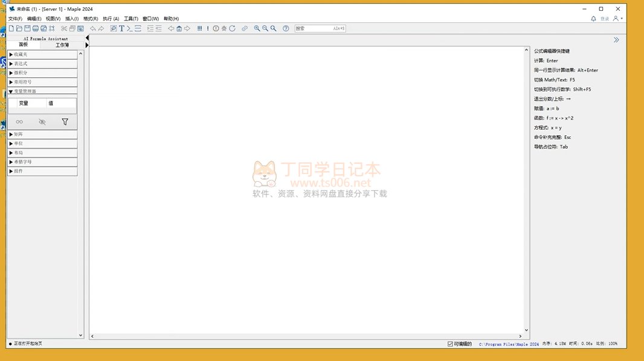The height and width of the screenshot is (361, 644).
Task: Expand the 常用符号 palette
Action: pos(42,82)
